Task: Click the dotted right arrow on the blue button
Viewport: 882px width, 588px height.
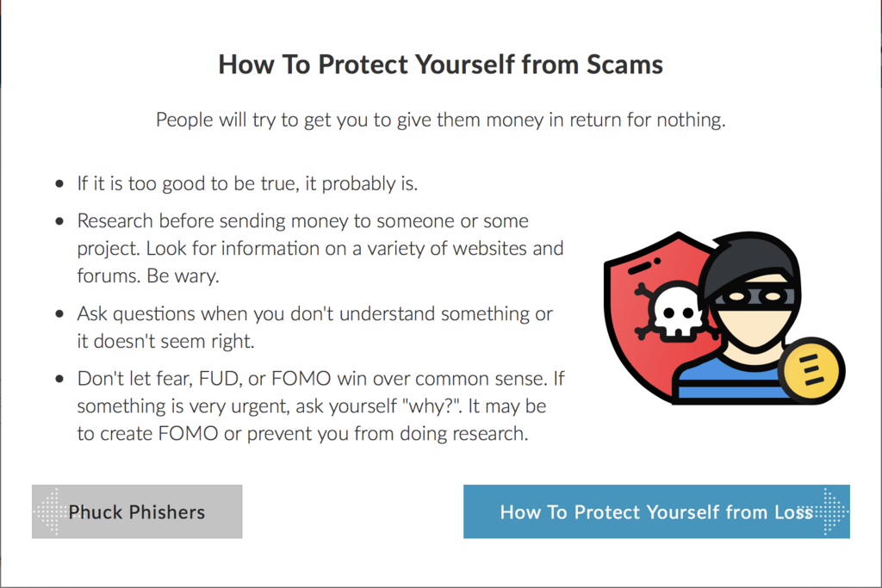Action: pos(831,511)
